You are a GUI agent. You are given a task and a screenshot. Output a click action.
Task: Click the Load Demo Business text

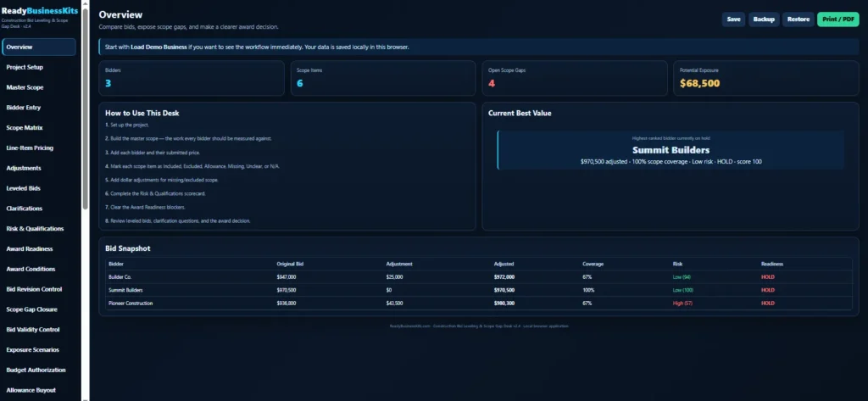159,47
